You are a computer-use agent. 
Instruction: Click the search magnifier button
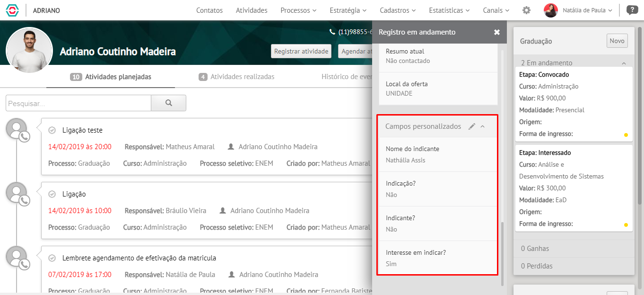tap(168, 103)
